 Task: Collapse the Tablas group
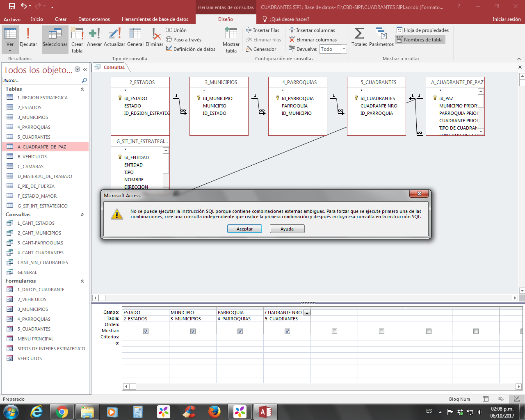[82, 89]
